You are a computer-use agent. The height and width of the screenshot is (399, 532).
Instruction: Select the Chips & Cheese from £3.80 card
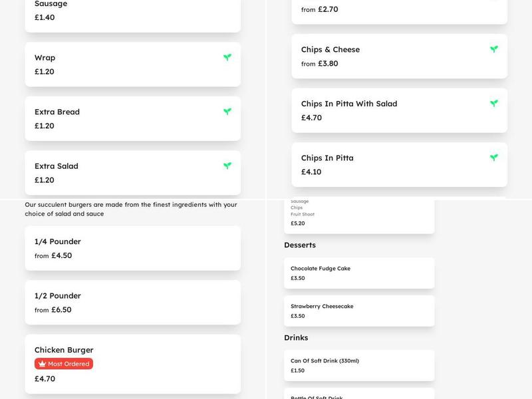[x=399, y=56]
